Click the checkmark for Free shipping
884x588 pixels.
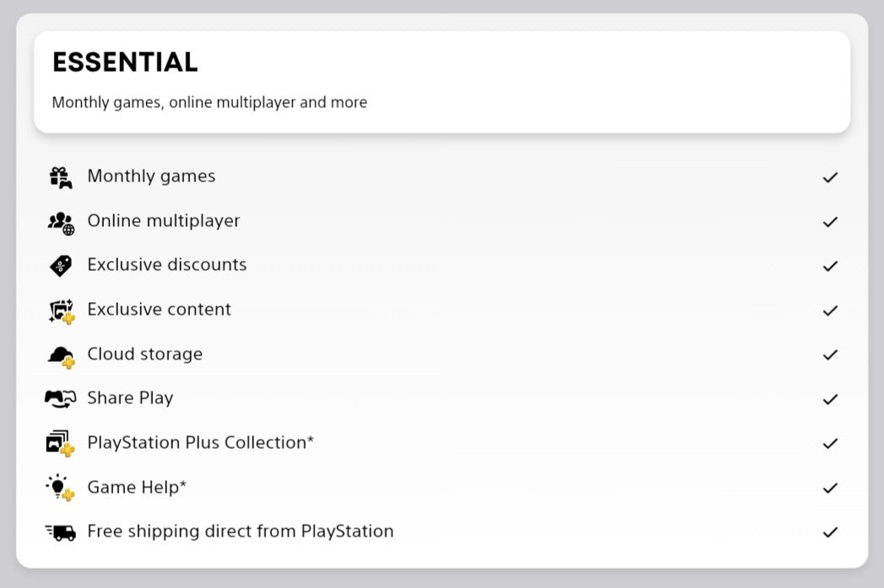(830, 532)
